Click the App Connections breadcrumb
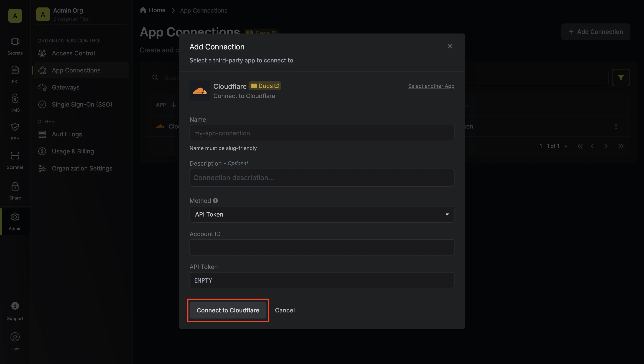Screen dimensions: 644x364 coord(204,10)
